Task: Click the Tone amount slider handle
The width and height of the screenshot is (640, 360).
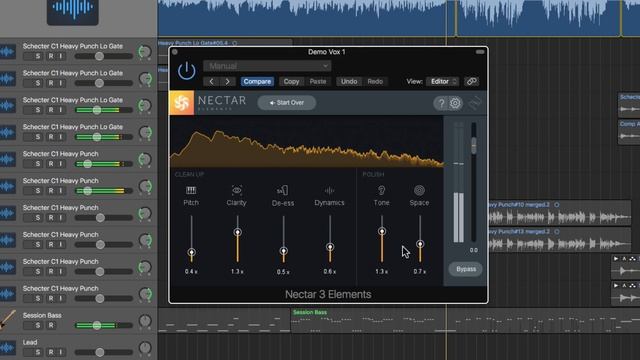Action: tap(382, 231)
